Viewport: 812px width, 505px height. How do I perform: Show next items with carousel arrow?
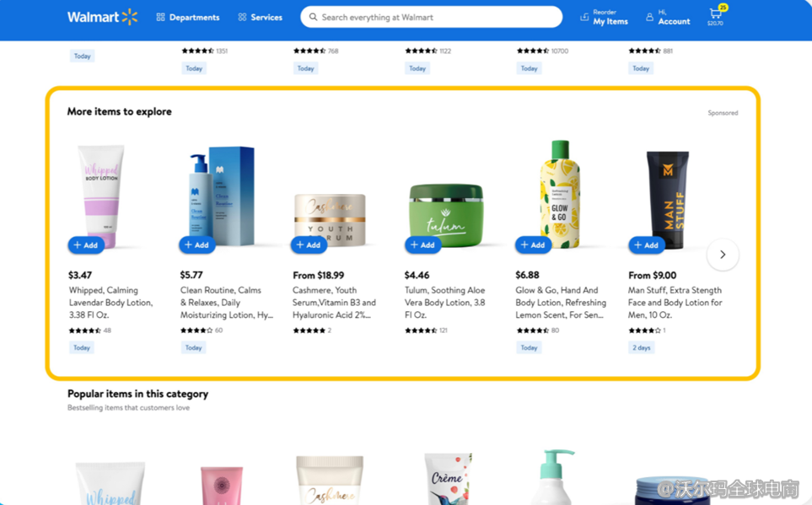(x=723, y=255)
